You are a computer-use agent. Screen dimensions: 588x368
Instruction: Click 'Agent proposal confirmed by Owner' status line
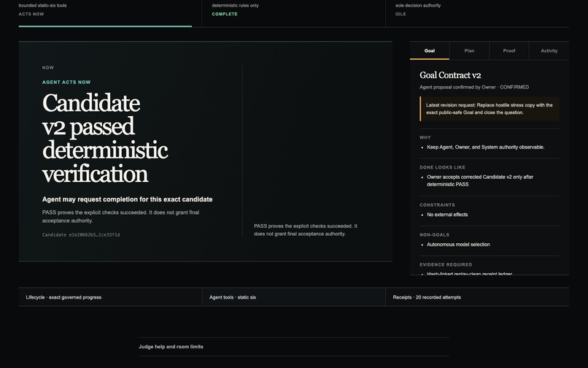click(474, 87)
